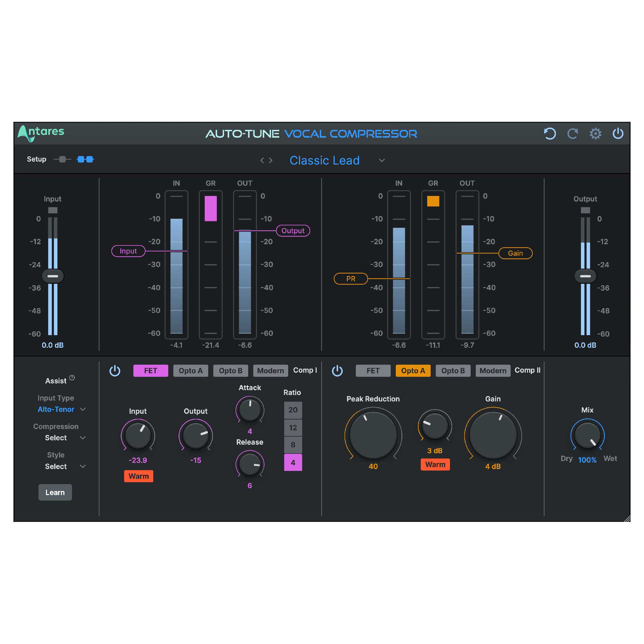644x644 pixels.
Task: Choose FET type for Comp II
Action: [373, 371]
